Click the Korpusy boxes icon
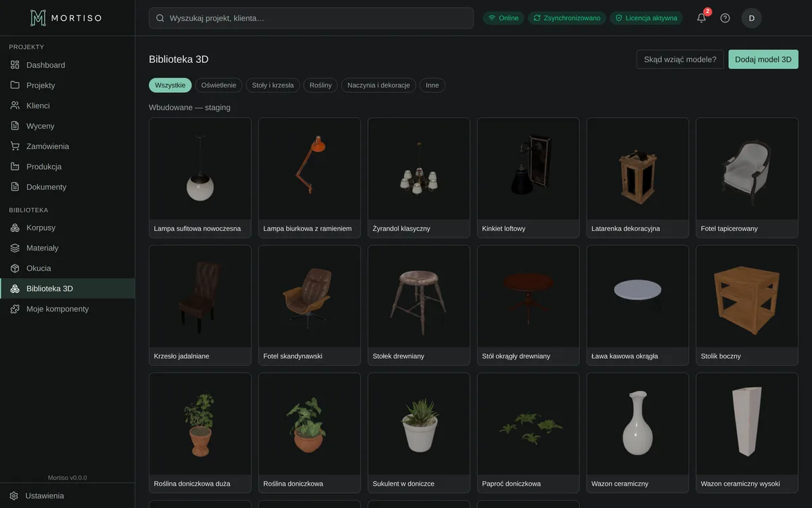This screenshot has width=812, height=508. coord(15,228)
